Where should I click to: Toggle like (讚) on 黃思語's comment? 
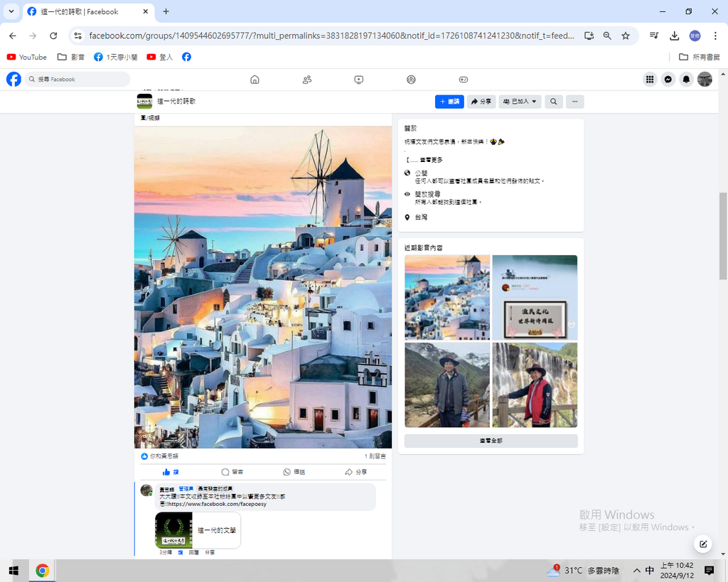click(x=181, y=552)
